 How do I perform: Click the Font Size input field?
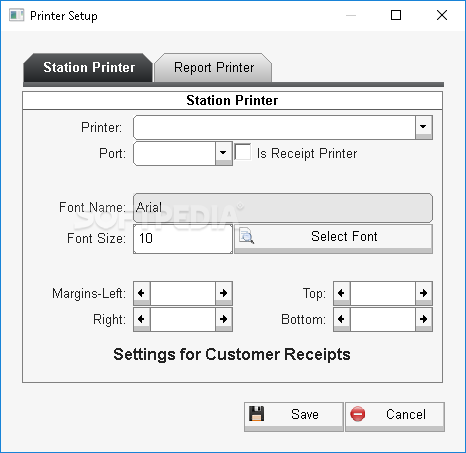pyautogui.click(x=183, y=239)
